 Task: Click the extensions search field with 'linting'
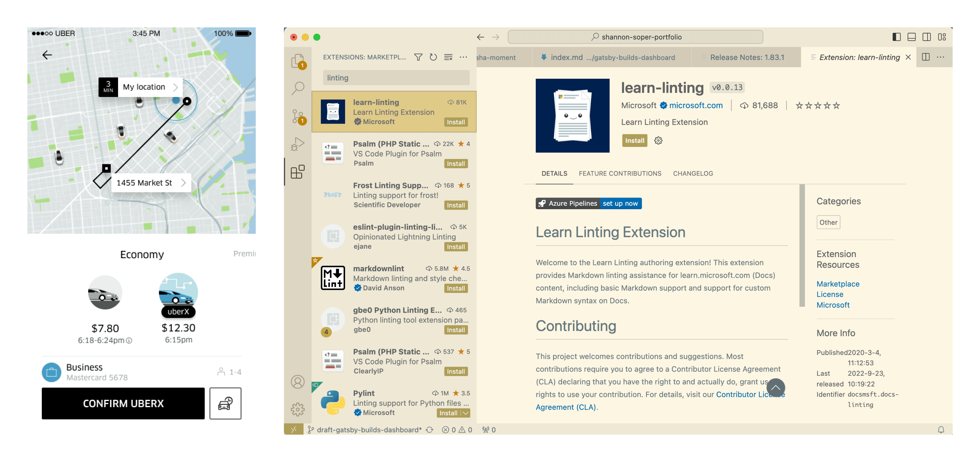[x=396, y=78]
